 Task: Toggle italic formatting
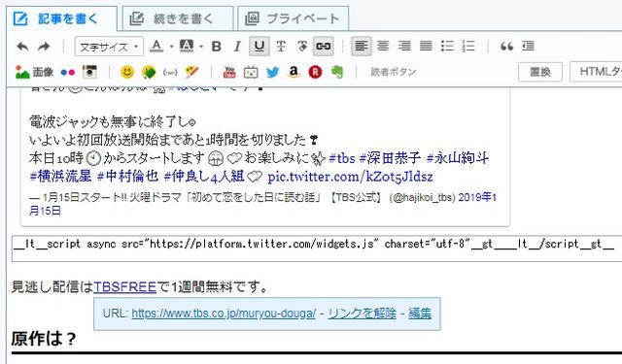click(x=237, y=47)
